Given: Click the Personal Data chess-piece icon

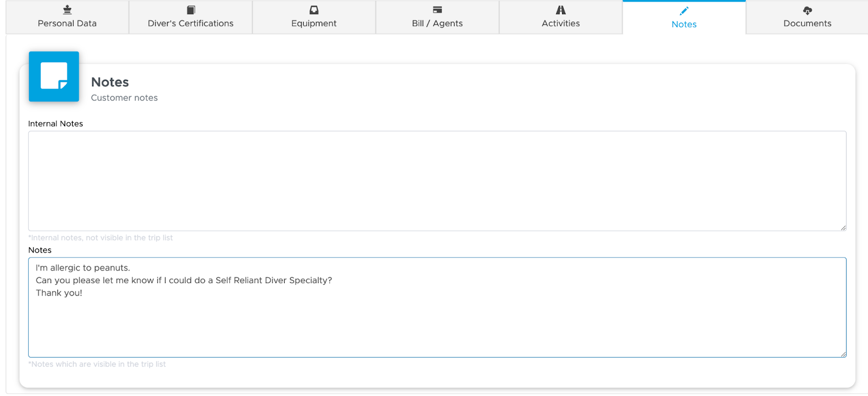Looking at the screenshot, I should [x=67, y=10].
